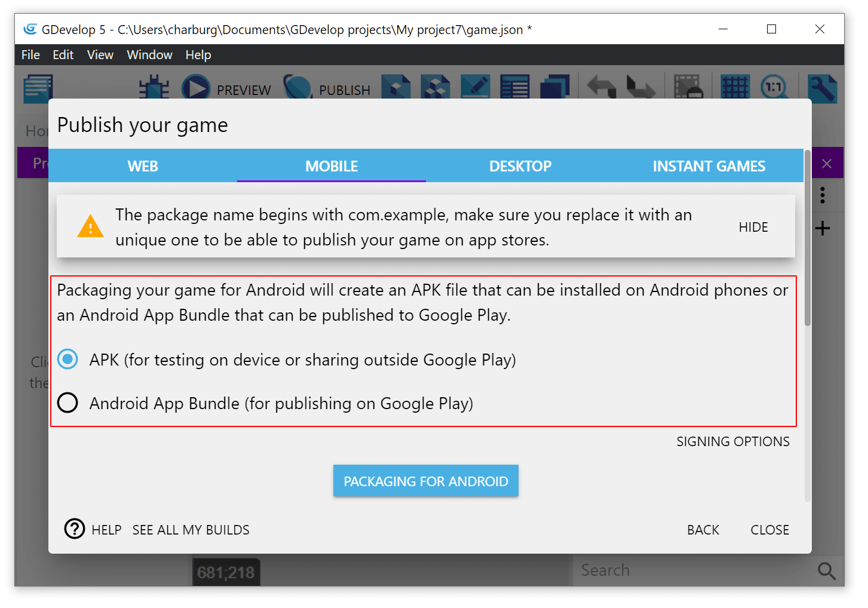Click Packaging for Android button
868x608 pixels.
pyautogui.click(x=425, y=481)
